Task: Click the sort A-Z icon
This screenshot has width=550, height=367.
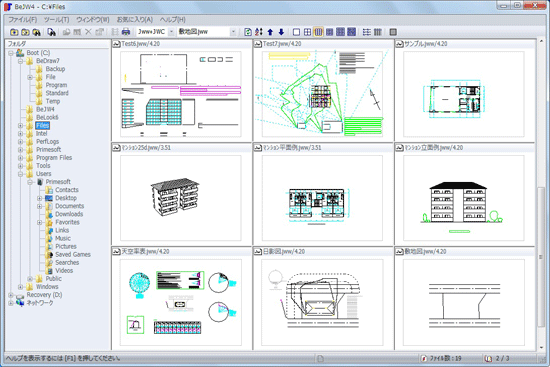Action: pos(259,32)
